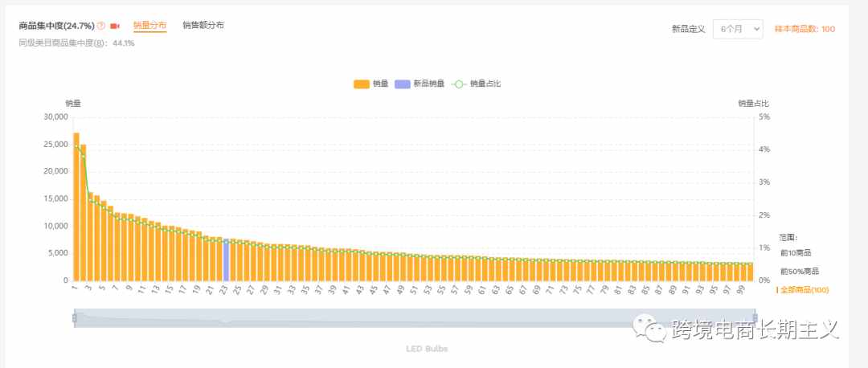868x368 pixels.
Task: Click the 销量占比 right axis title
Action: (x=753, y=104)
